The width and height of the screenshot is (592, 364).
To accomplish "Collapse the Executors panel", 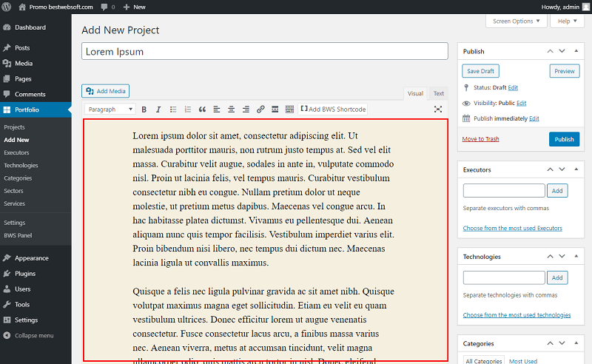I will point(576,169).
